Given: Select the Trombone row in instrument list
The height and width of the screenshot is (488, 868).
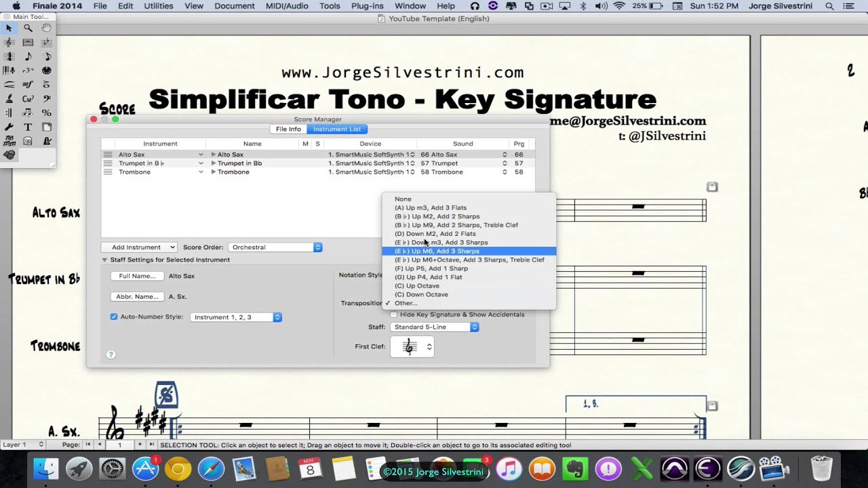Looking at the screenshot, I should tap(317, 172).
